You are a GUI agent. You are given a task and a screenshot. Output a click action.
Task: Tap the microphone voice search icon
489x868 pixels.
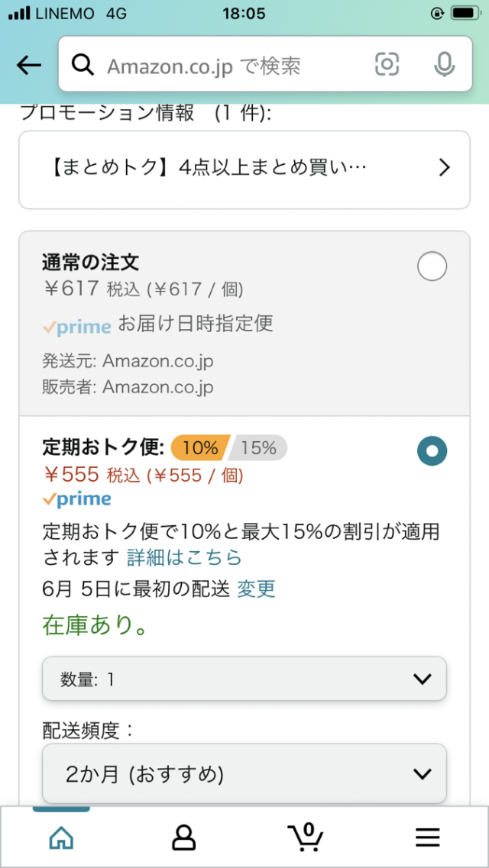point(444,66)
